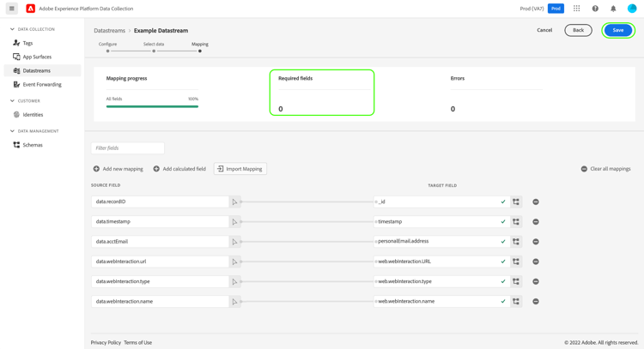This screenshot has height=349, width=644.
Task: Open source picker for data.acctEmail
Action: [234, 242]
